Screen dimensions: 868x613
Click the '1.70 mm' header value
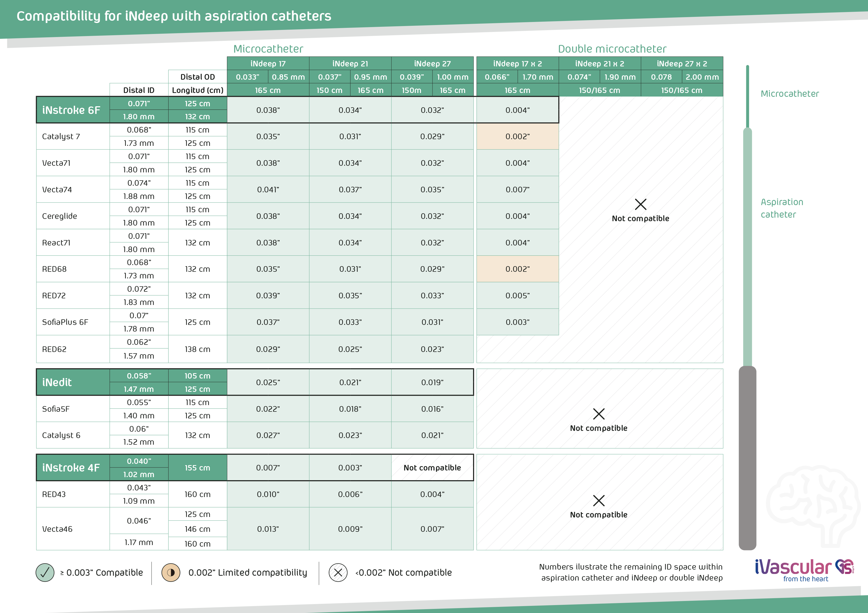click(x=538, y=77)
